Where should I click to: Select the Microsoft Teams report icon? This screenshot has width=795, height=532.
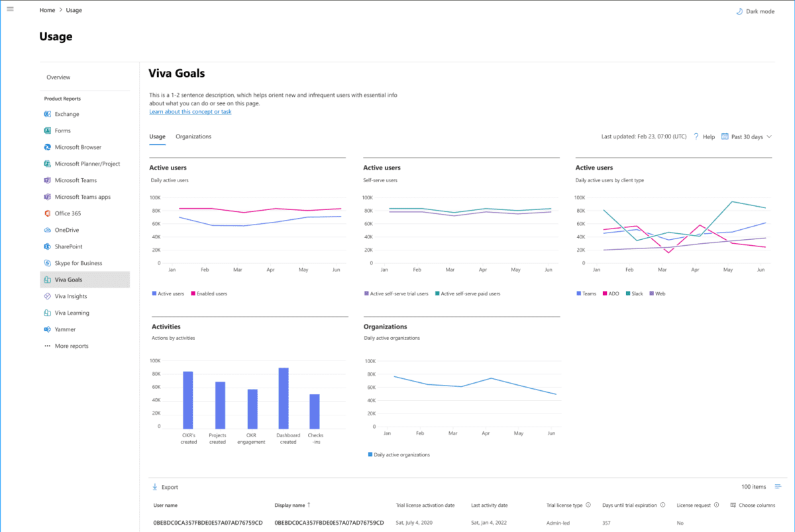tap(46, 180)
